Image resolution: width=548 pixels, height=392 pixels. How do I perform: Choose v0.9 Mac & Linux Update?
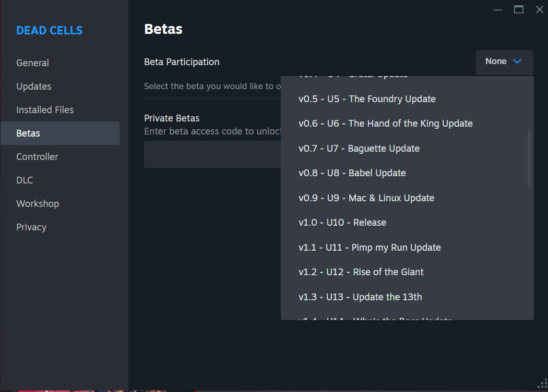[366, 198]
